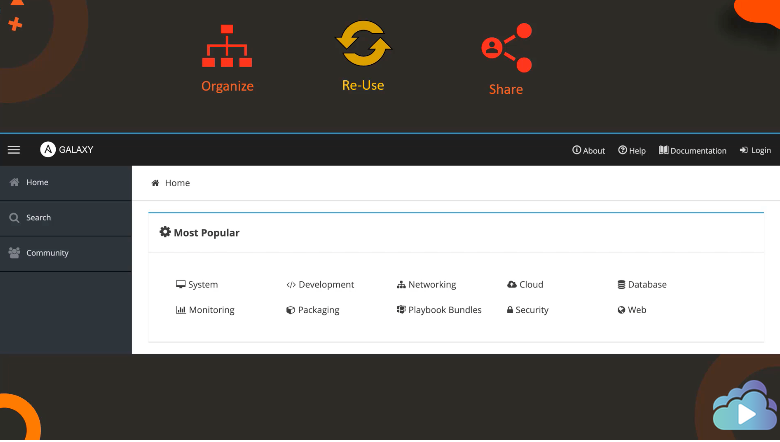Open the Playbook Bundles category
Screen dimensions: 780x442
click(x=439, y=310)
